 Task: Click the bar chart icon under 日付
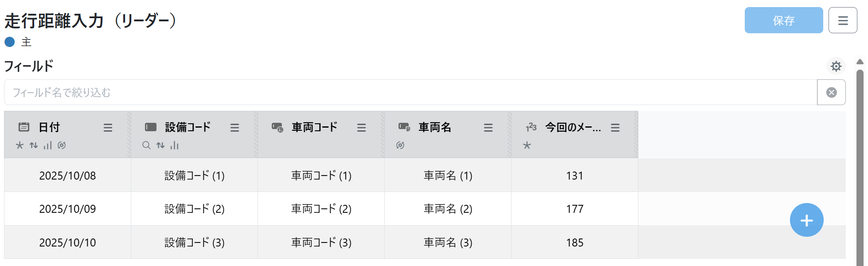pyautogui.click(x=47, y=145)
